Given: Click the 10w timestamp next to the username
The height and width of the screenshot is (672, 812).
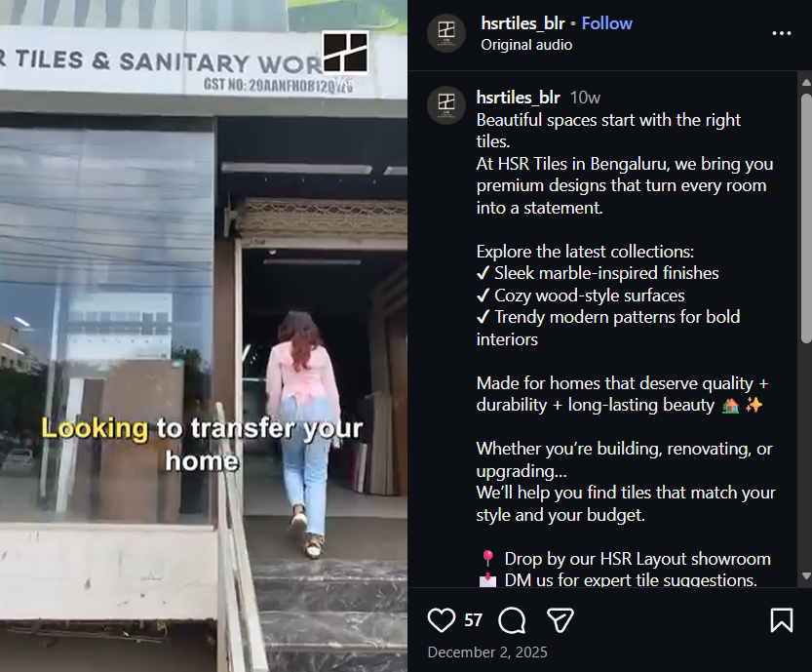Looking at the screenshot, I should click(585, 98).
